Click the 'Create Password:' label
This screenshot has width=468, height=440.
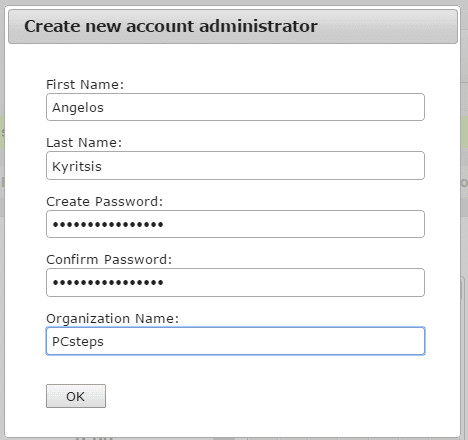point(105,202)
